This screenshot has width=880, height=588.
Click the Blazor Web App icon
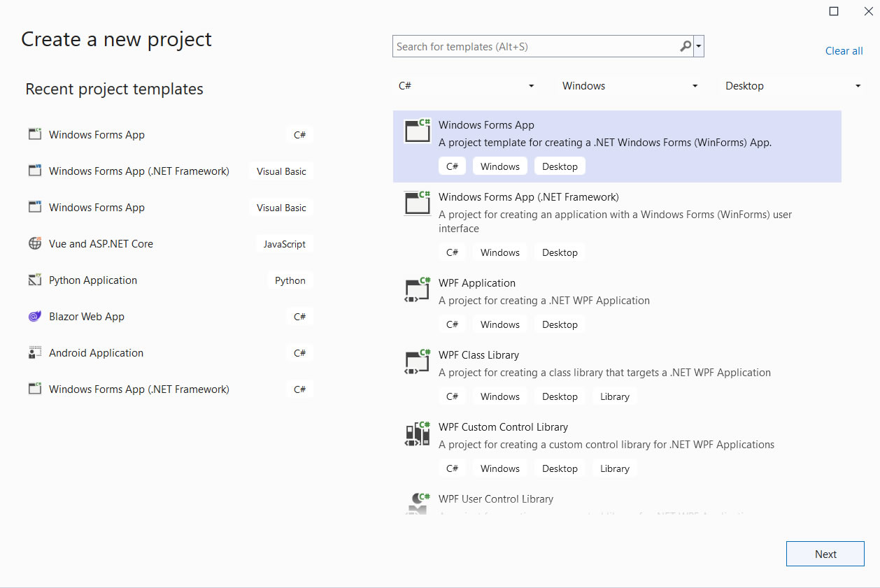[35, 317]
